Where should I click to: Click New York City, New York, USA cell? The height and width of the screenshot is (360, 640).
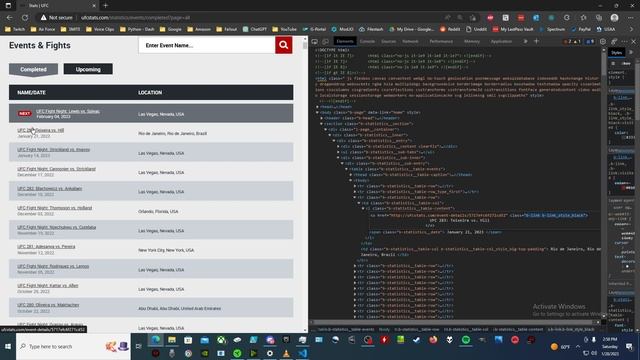[166, 250]
